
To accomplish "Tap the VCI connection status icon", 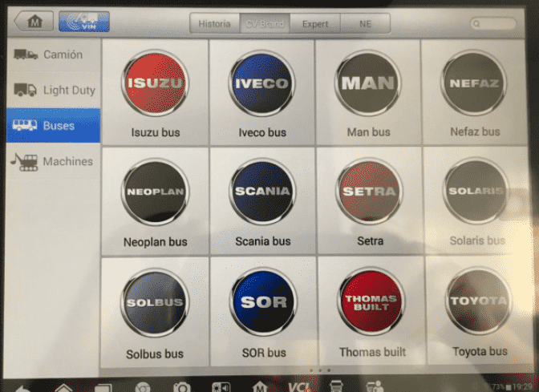I will (x=299, y=387).
